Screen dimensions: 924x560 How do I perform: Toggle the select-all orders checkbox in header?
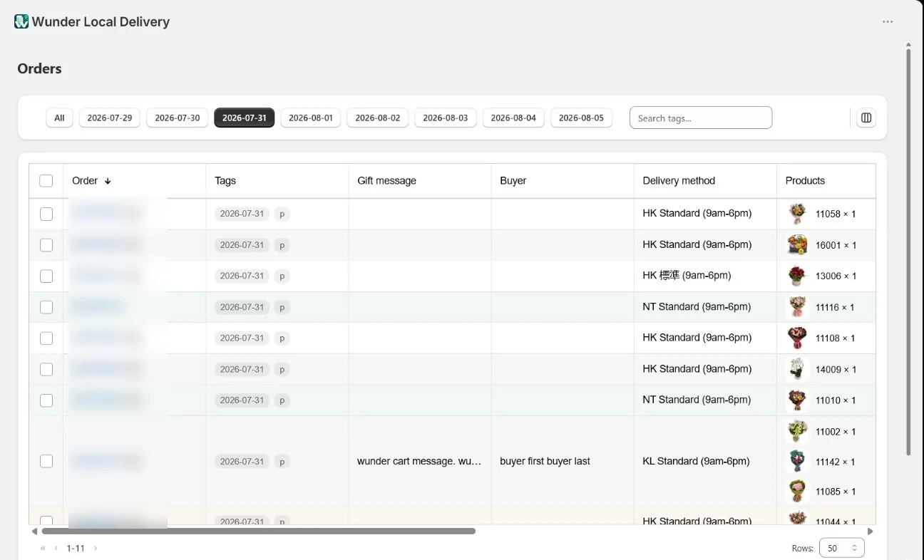[x=46, y=181]
